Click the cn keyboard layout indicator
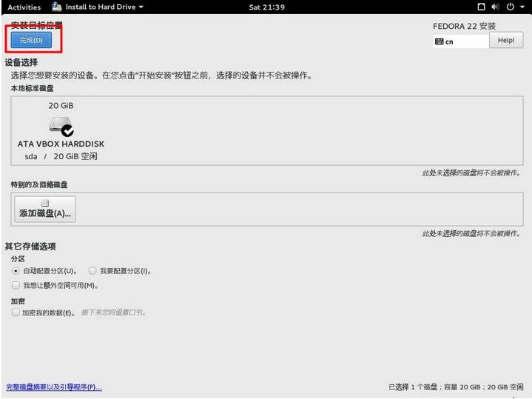The image size is (532, 399). tap(445, 41)
